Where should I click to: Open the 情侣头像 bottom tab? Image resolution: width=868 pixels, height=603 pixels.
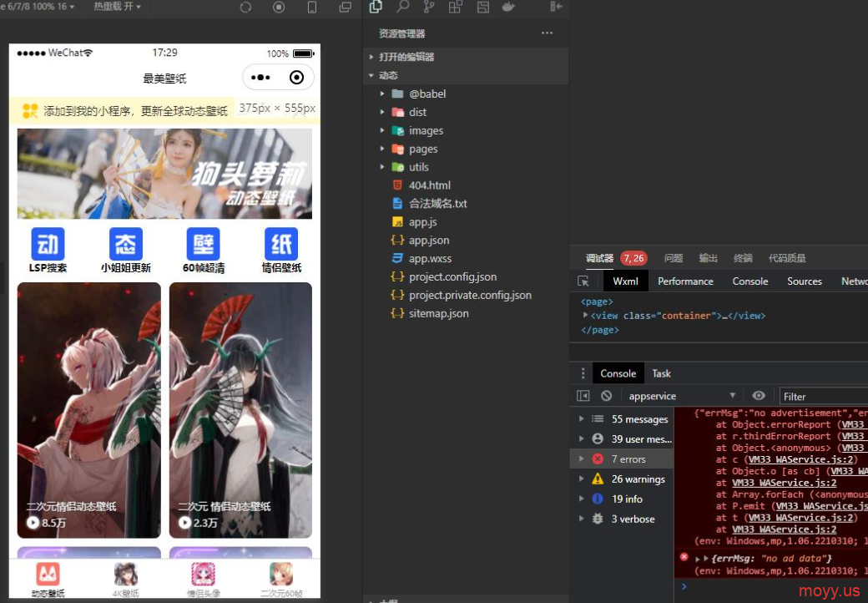(x=203, y=580)
